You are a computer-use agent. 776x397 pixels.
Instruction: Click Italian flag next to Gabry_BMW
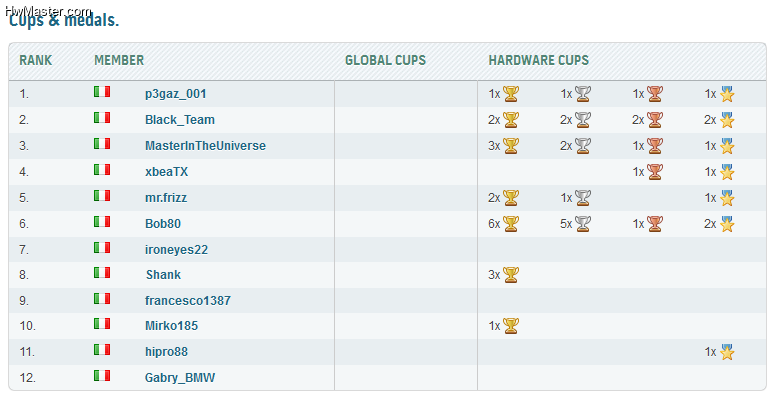pos(102,376)
